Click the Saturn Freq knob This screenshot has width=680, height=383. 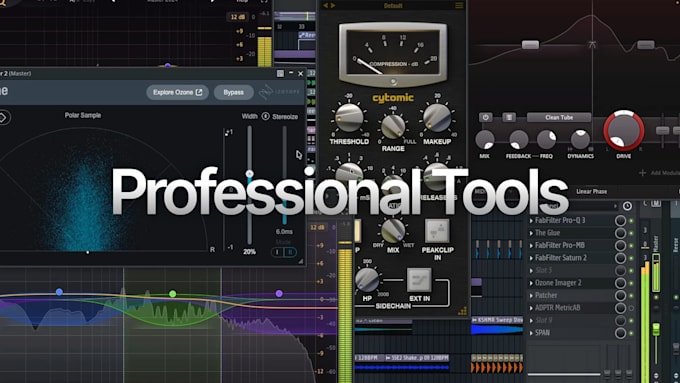point(546,140)
